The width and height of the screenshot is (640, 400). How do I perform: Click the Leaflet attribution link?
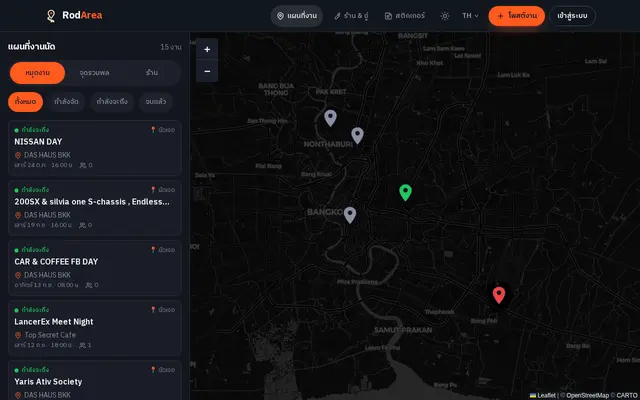tap(543, 395)
